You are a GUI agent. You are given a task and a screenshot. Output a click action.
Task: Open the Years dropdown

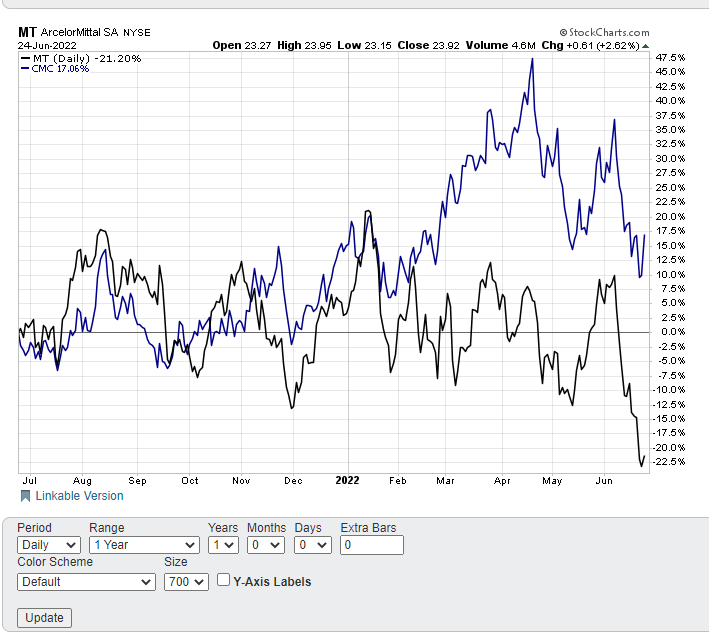pos(223,545)
